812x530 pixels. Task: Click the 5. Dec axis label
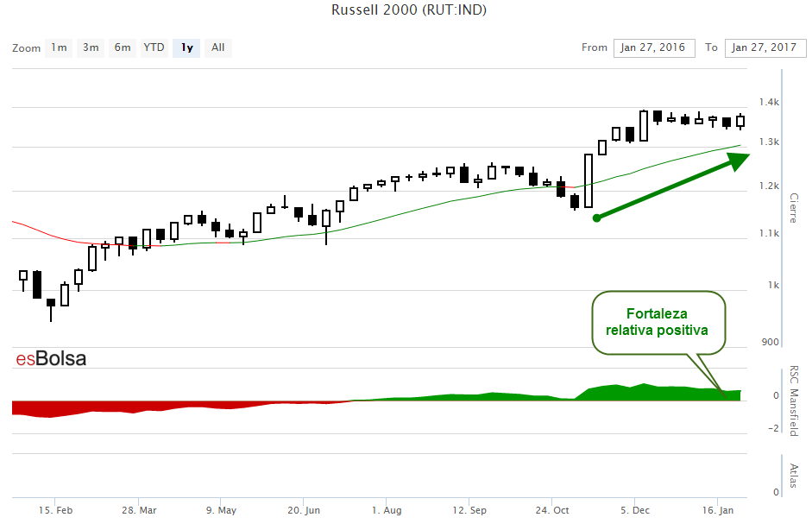[635, 510]
